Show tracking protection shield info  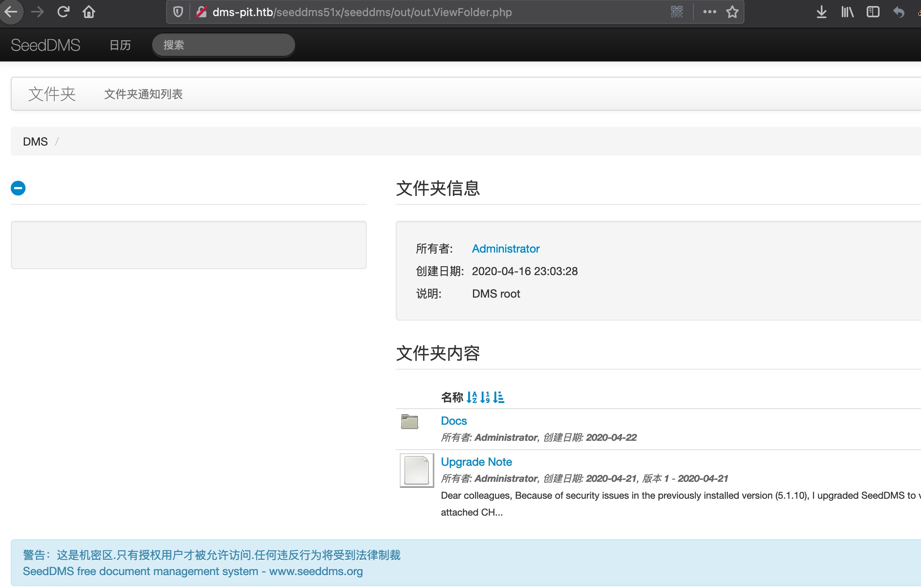pyautogui.click(x=178, y=12)
